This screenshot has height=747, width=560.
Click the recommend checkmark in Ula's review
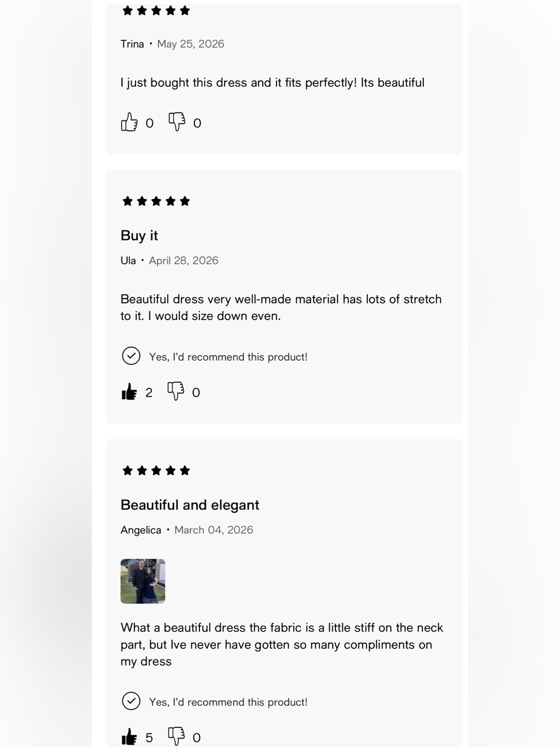[131, 356]
